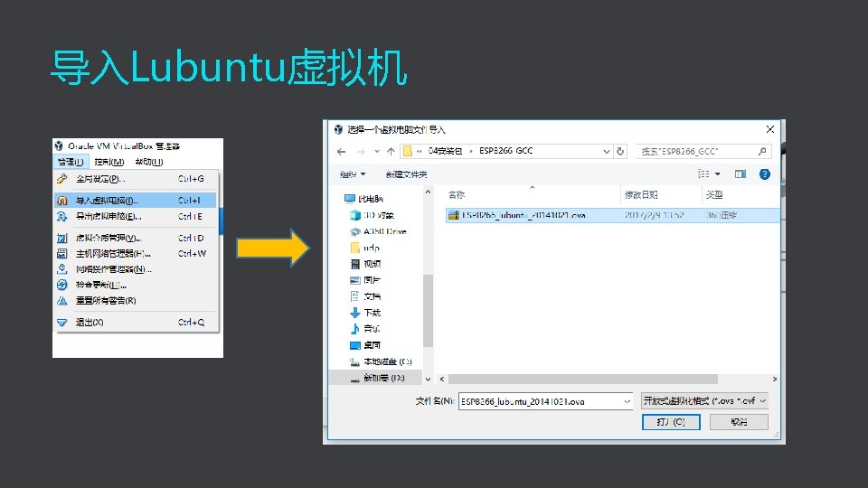Select 重置所有警告(R) menu entry

136,300
